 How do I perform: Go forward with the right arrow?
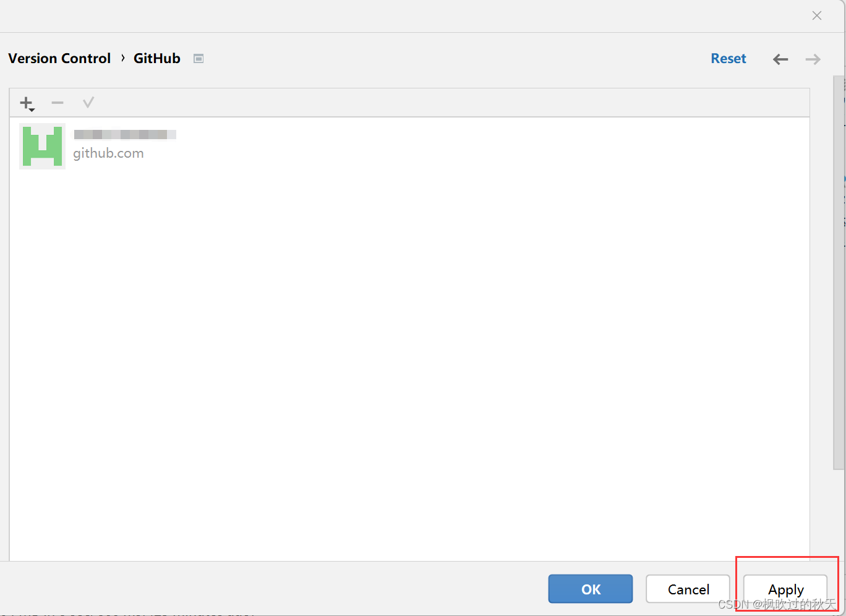click(813, 59)
